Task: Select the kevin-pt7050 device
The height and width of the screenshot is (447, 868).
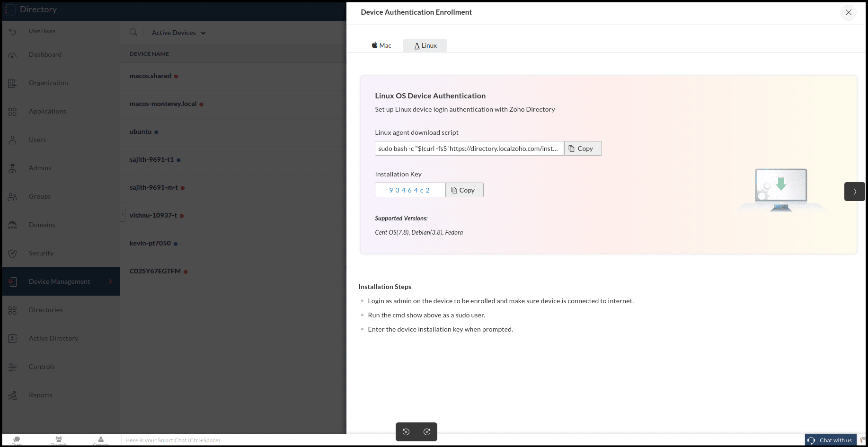Action: pos(233,244)
